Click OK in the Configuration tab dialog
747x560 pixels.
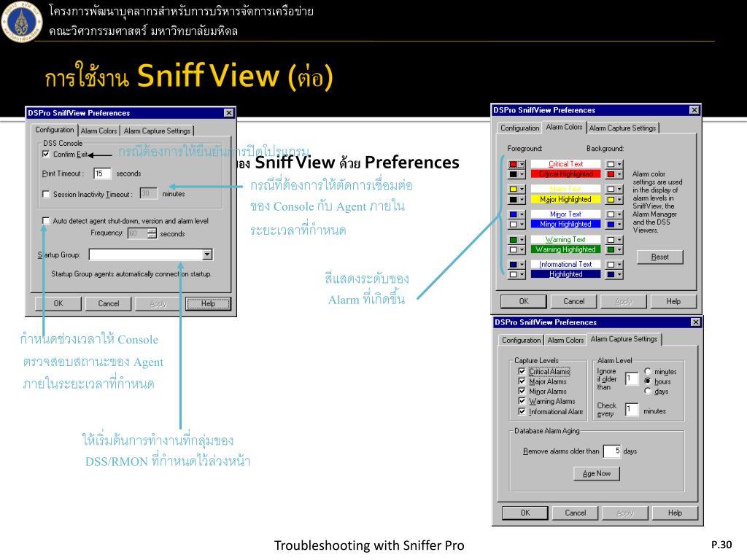[x=58, y=303]
